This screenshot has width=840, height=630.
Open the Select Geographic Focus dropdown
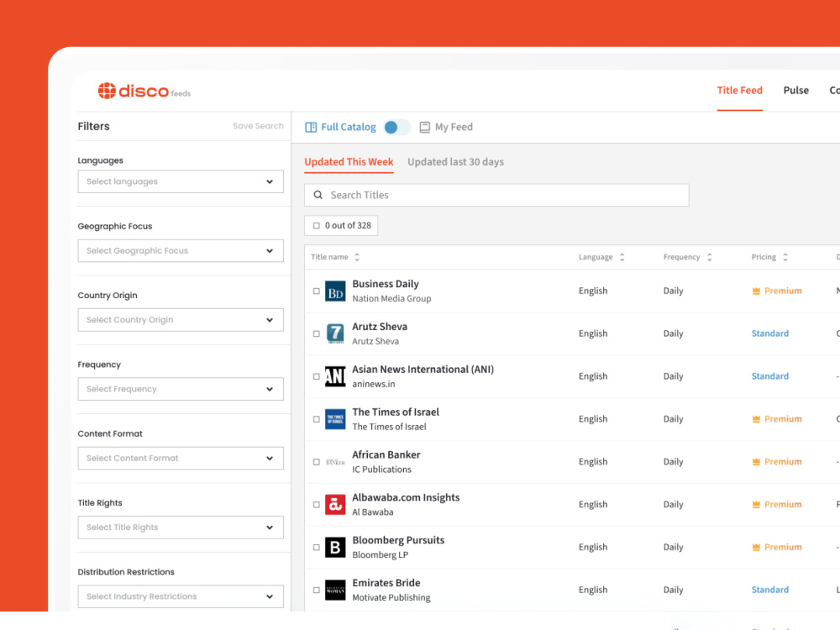click(181, 250)
